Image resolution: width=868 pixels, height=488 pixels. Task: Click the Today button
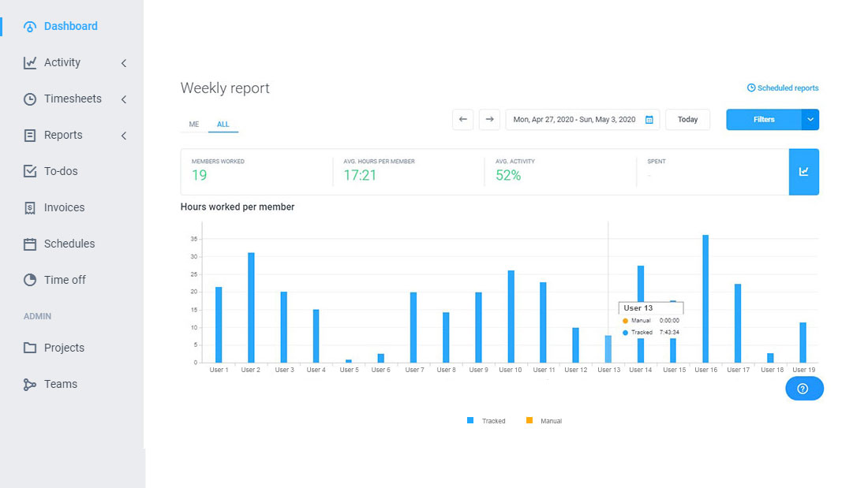point(687,120)
